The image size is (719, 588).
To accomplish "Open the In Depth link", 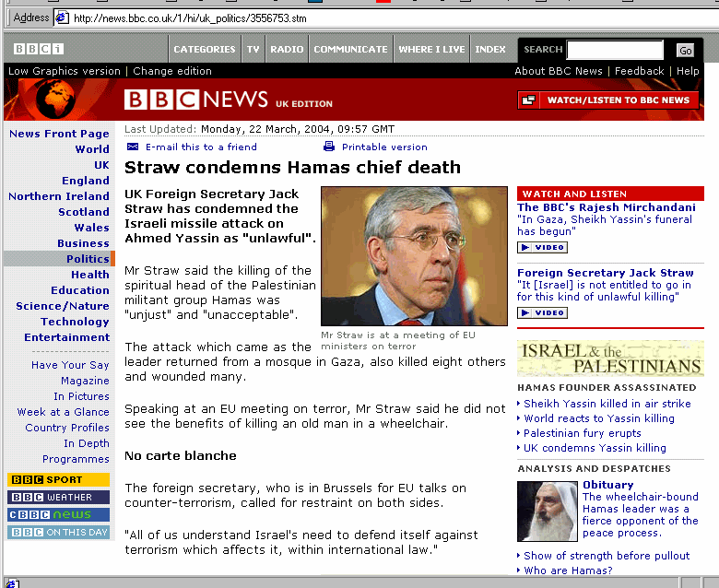I will pyautogui.click(x=87, y=443).
